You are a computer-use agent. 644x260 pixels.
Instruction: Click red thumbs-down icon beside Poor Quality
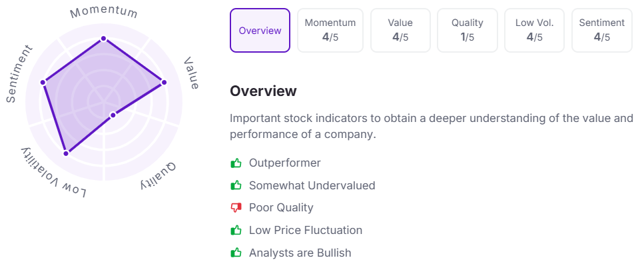tap(236, 208)
